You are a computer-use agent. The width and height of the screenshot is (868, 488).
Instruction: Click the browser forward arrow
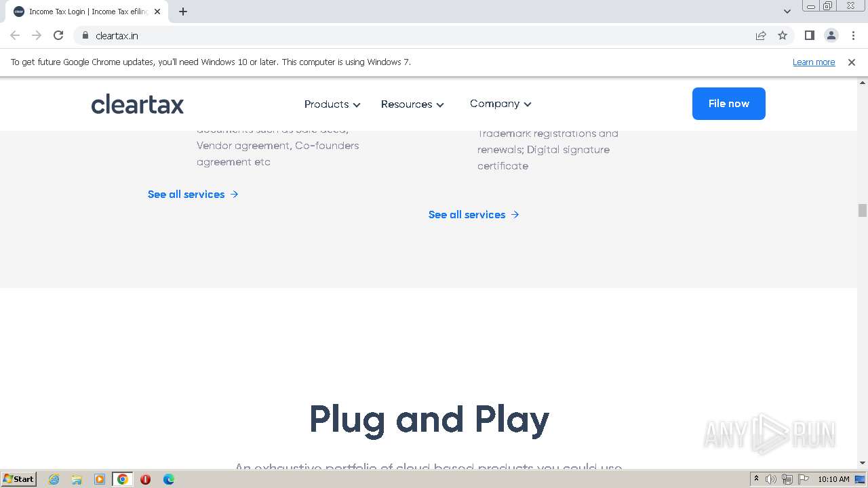click(37, 35)
